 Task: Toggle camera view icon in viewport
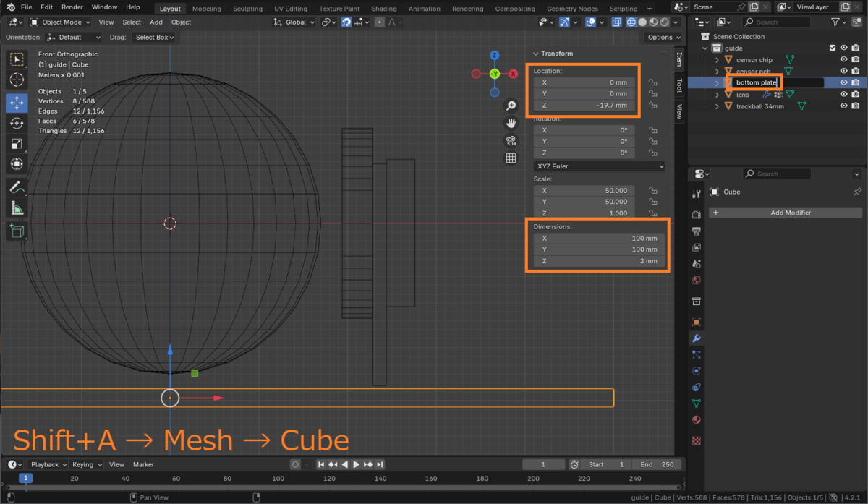pos(511,140)
